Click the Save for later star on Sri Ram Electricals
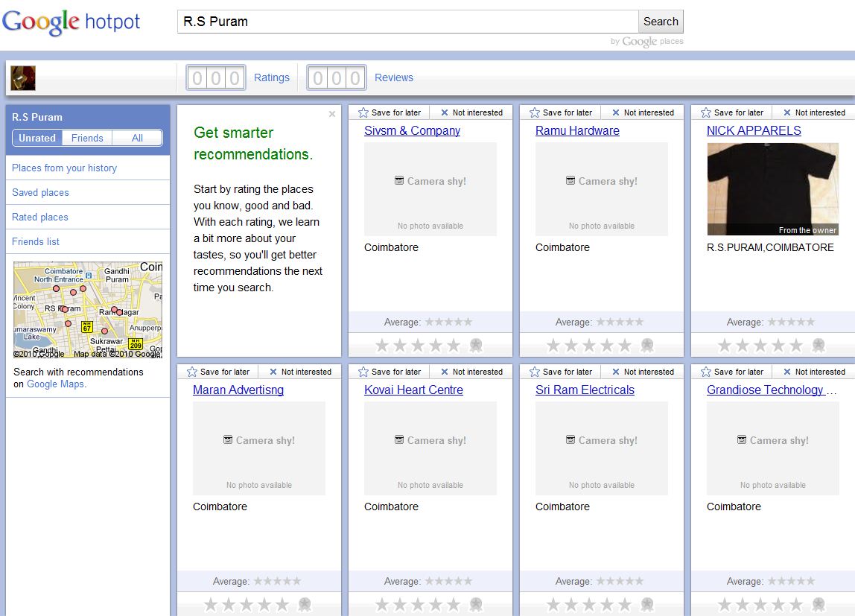The image size is (855, 616). (x=535, y=372)
